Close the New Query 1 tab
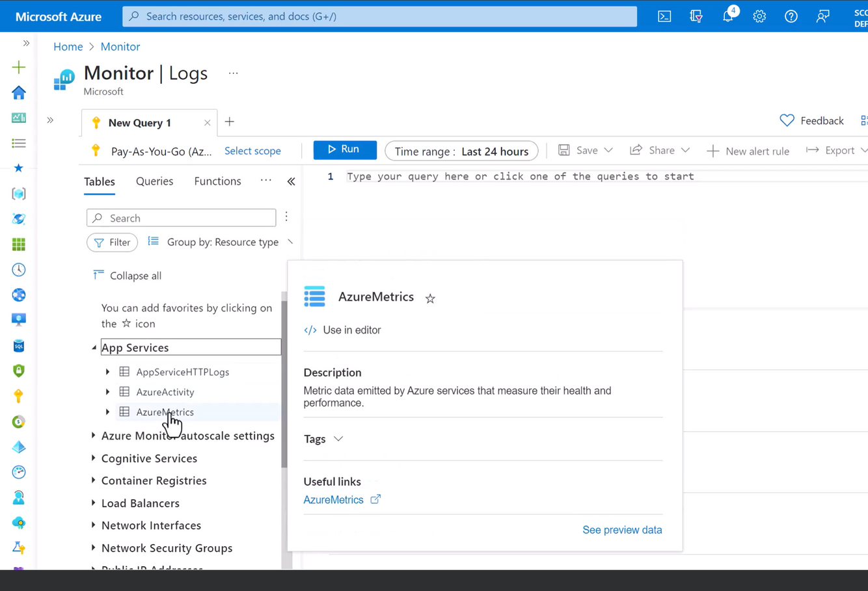868x591 pixels. click(207, 123)
